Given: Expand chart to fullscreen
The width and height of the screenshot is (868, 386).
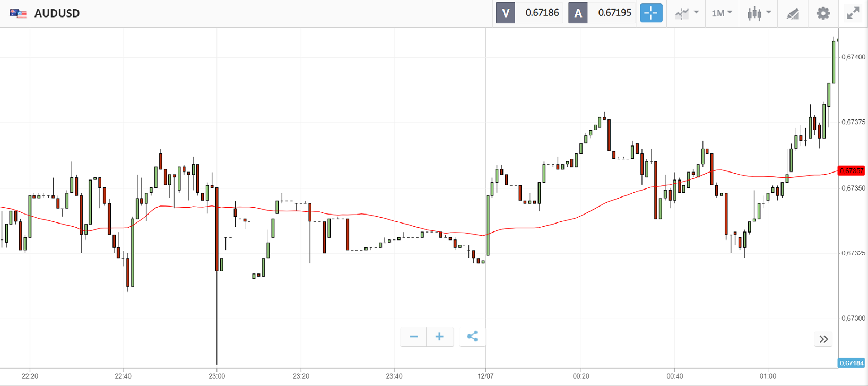Looking at the screenshot, I should 853,13.
